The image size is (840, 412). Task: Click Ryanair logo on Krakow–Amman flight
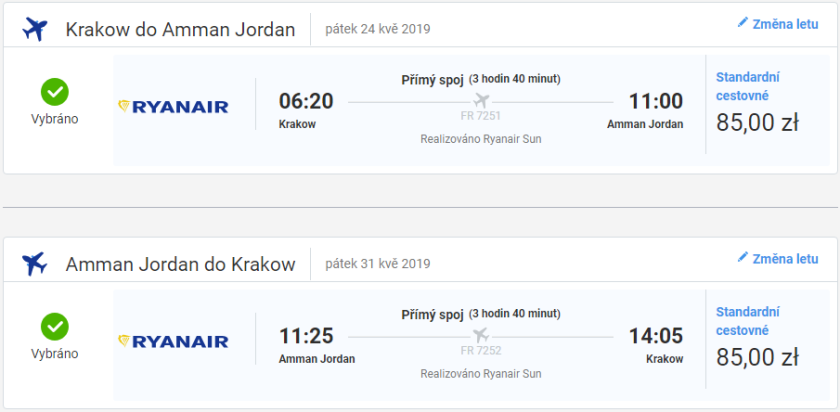point(174,106)
